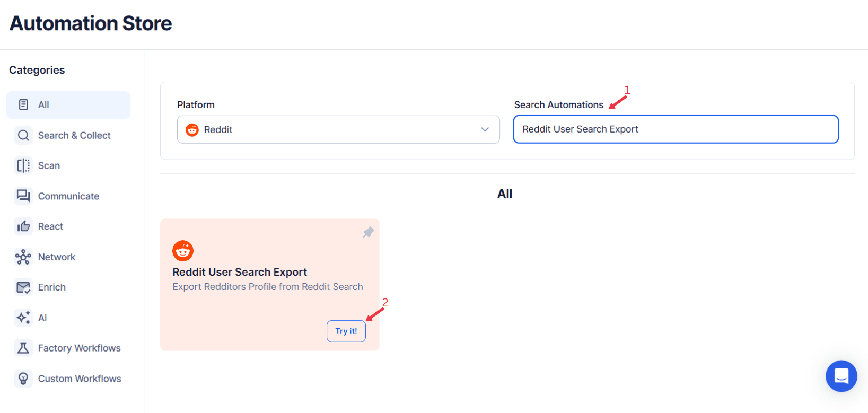Open the live chat bubble
The height and width of the screenshot is (413, 868).
[x=841, y=376]
